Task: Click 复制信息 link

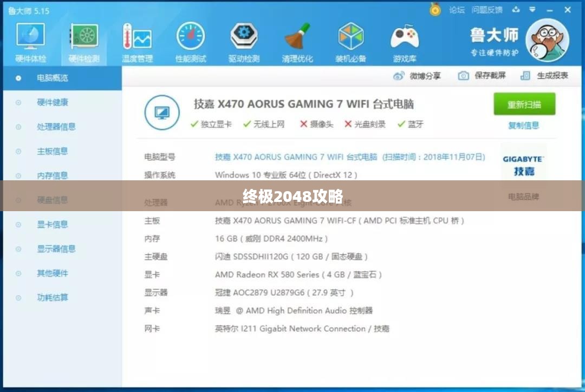Action: pos(523,125)
